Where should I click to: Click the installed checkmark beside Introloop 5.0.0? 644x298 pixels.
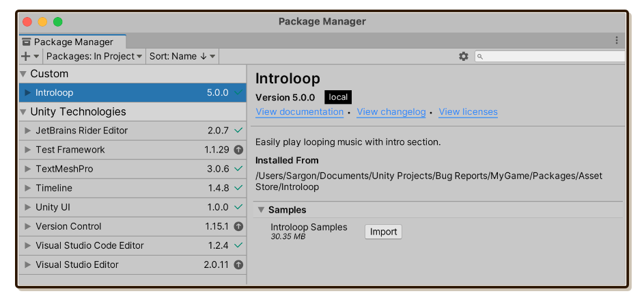tap(238, 92)
